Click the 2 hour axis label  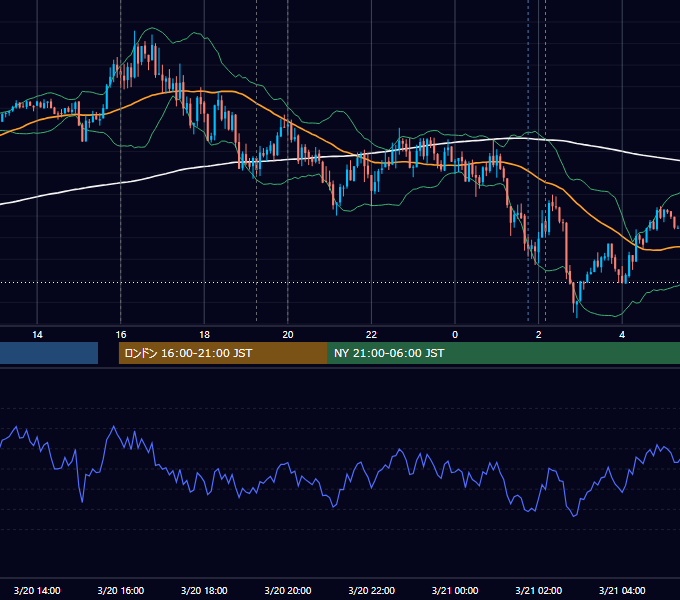[539, 335]
